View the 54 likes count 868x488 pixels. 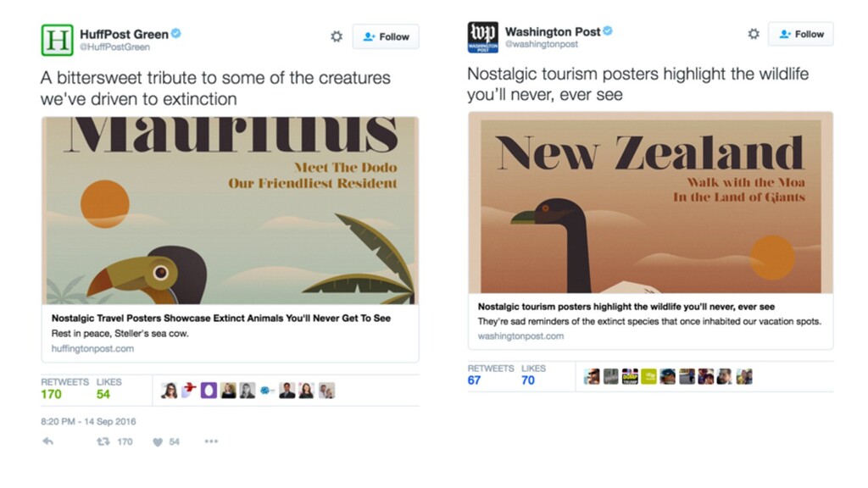(103, 394)
